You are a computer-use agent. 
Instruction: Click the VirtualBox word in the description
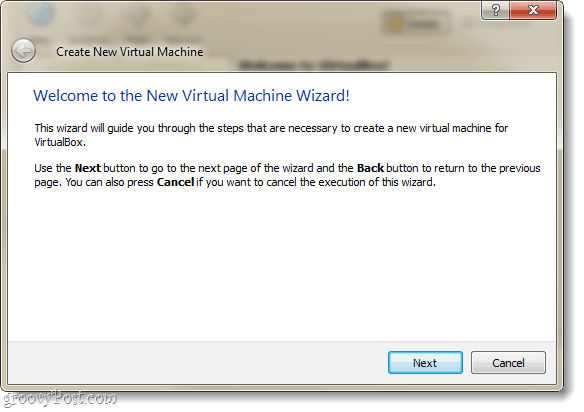coord(60,142)
